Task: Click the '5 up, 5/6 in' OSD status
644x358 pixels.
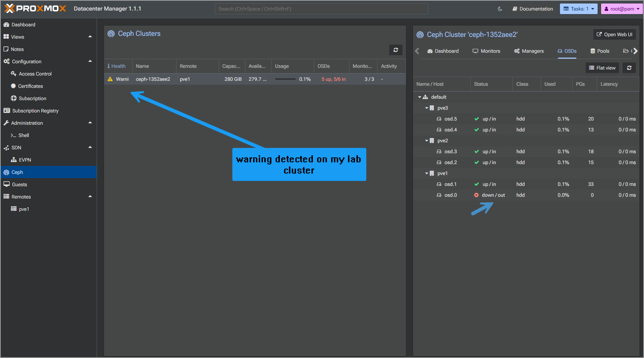Action: tap(334, 79)
